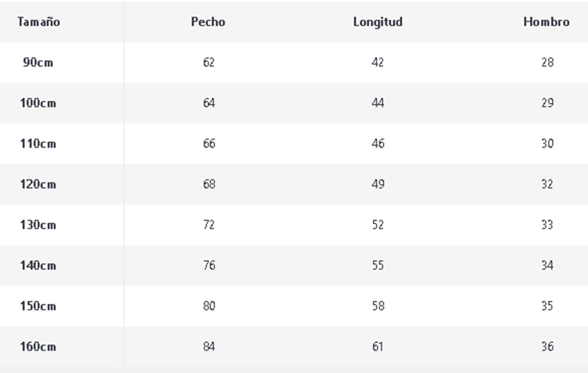Click Pecho value 72 for 130cm
588x373 pixels.
click(x=209, y=225)
